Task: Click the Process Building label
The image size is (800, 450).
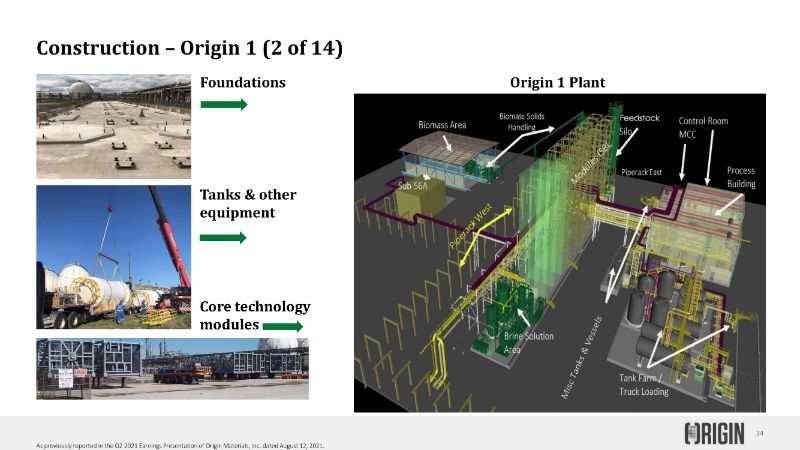Action: click(740, 177)
